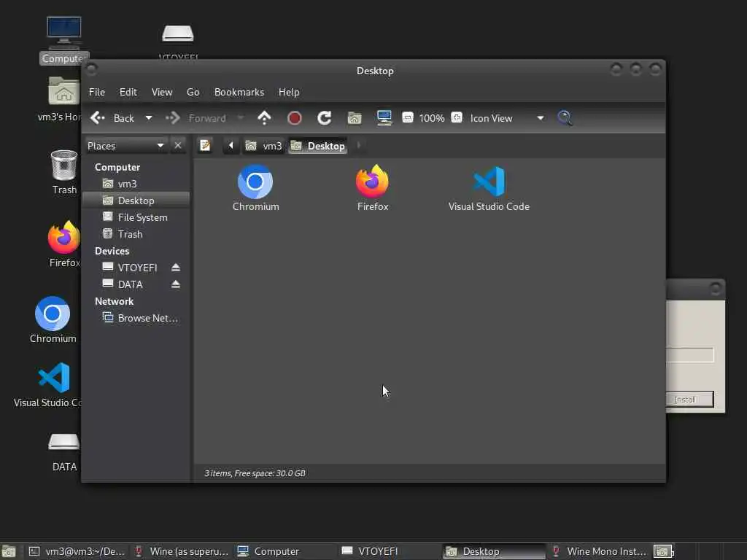Click the 100% zoom level label
The height and width of the screenshot is (560, 747).
click(432, 117)
